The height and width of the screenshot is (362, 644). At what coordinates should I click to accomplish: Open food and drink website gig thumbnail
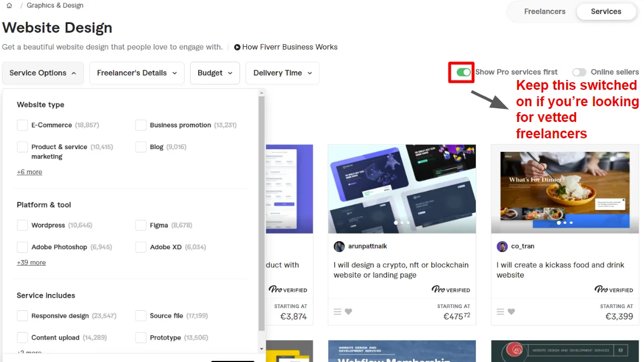point(565,189)
